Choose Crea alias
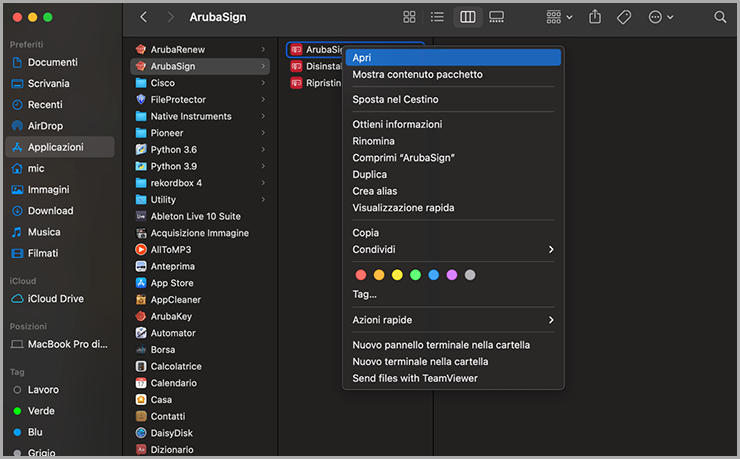Viewport: 740px width, 459px height. 453,191
